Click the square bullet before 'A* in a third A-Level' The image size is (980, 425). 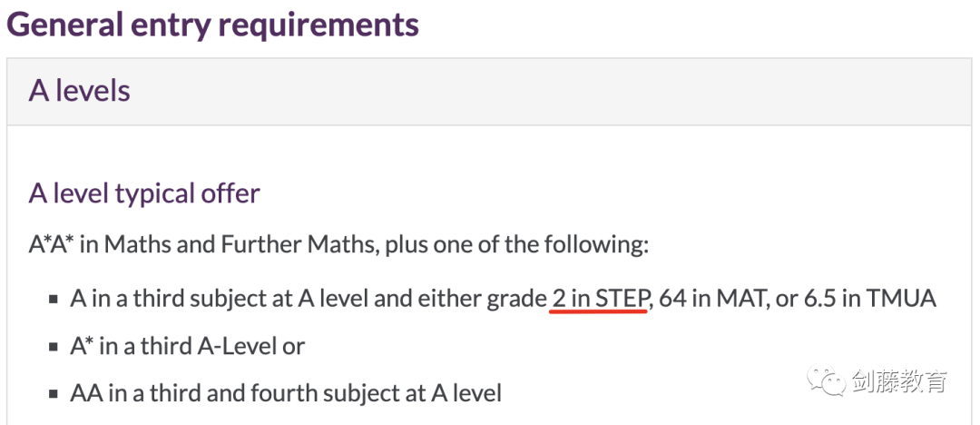[54, 347]
